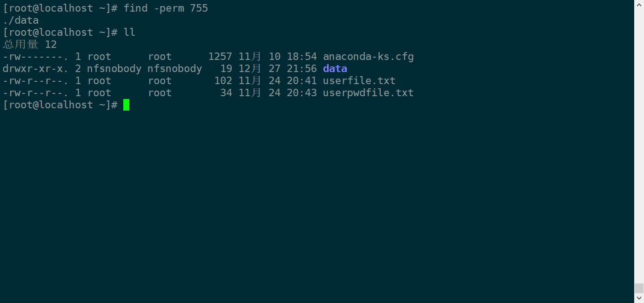Click the last root@localhost prompt
The width and height of the screenshot is (644, 303).
[60, 105]
